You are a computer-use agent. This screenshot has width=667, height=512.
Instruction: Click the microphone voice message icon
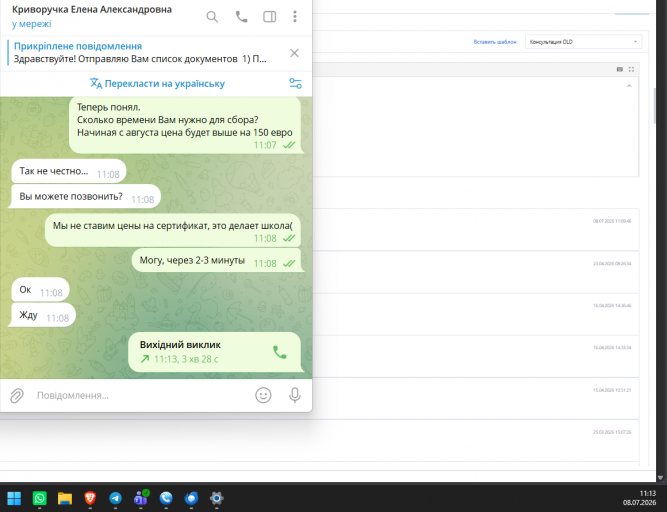point(294,395)
